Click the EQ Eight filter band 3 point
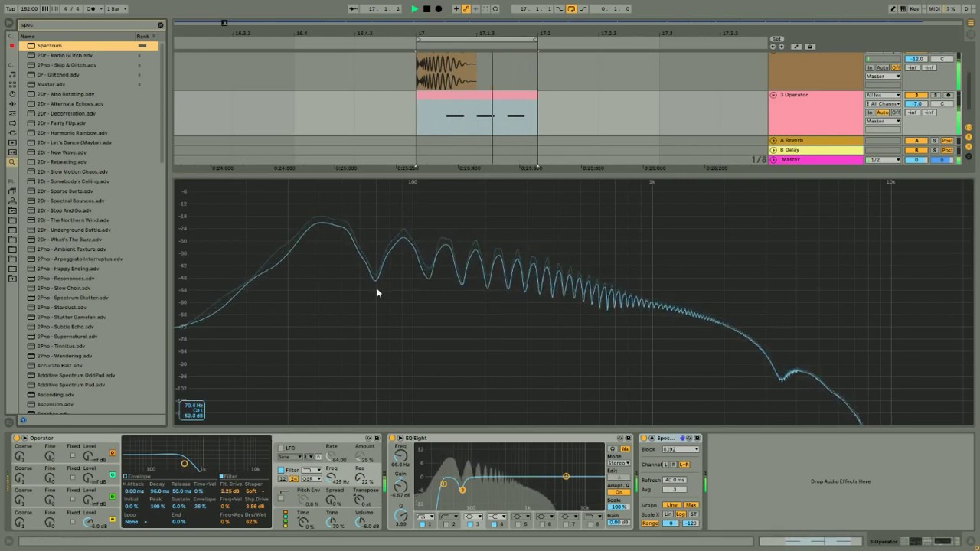This screenshot has width=980, height=551. pyautogui.click(x=462, y=490)
